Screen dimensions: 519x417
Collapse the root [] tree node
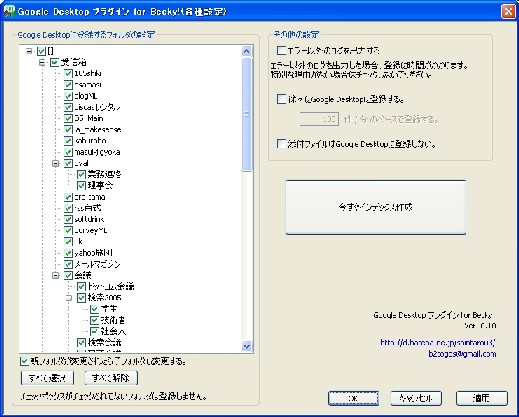(x=29, y=51)
